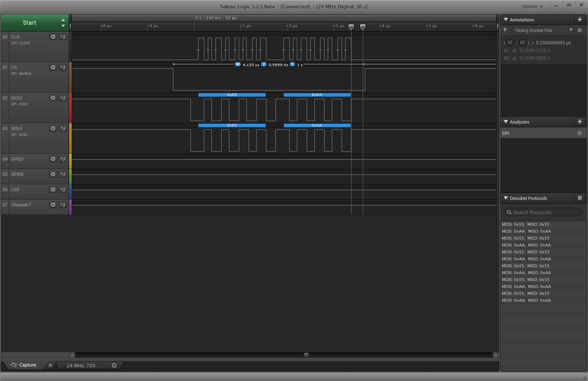Open Timing Marker Pair dropdown arrow
Viewport: 588px width, 381px height.
pyautogui.click(x=571, y=30)
